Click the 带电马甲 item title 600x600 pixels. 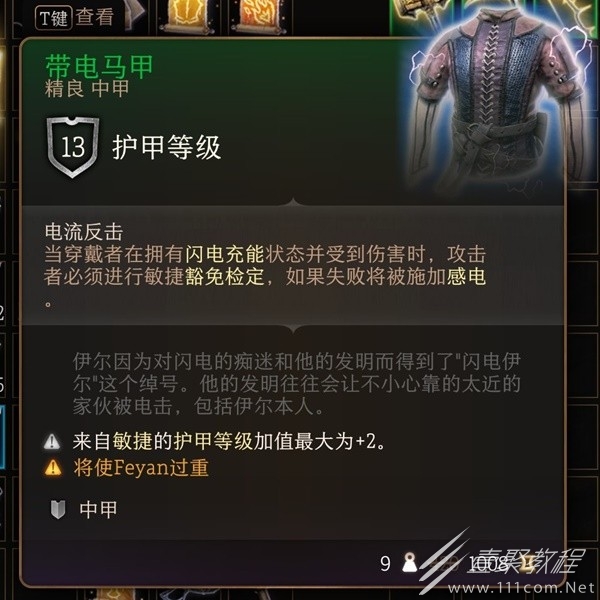pyautogui.click(x=99, y=67)
